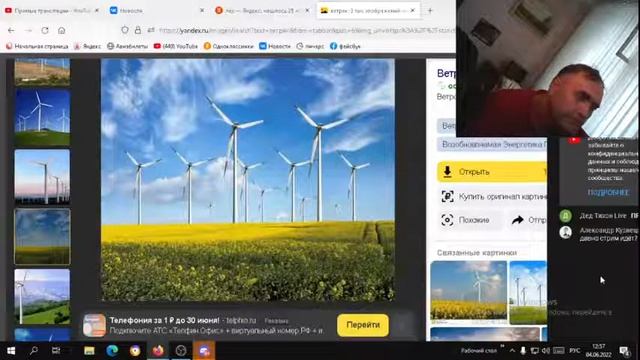Image resolution: width=640 pixels, height=360 pixels.
Task: Open the Одноклассники bookmark
Action: (229, 46)
